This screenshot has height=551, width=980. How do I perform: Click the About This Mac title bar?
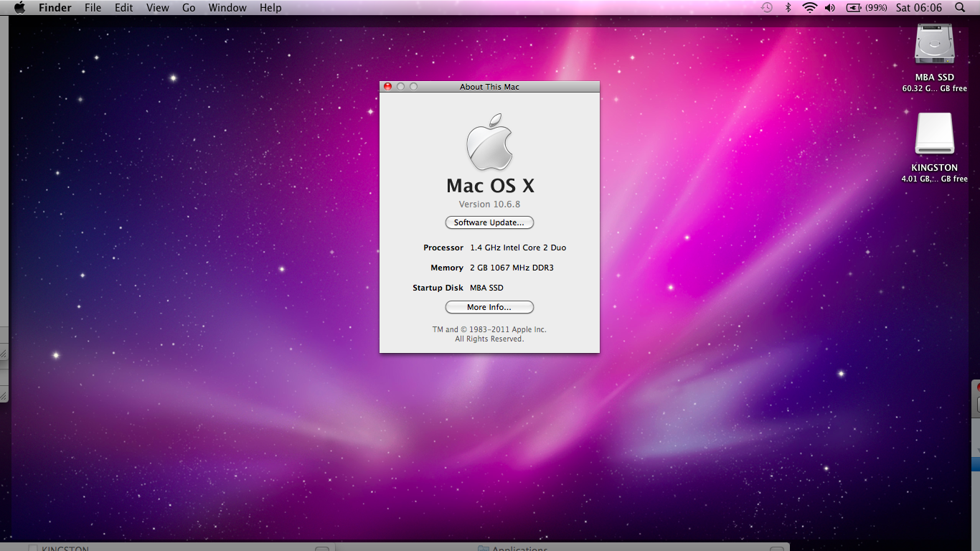point(489,87)
